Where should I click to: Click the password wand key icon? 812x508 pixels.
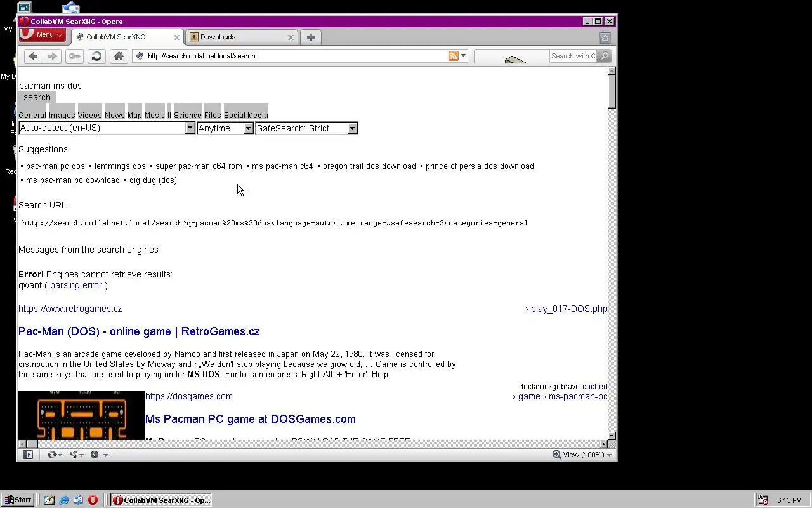74,56
